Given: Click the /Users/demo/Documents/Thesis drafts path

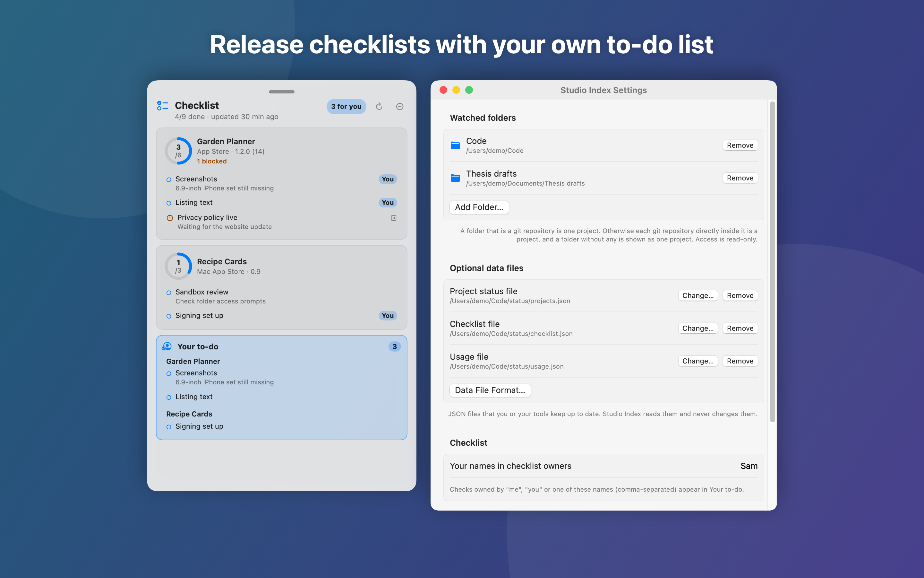Looking at the screenshot, I should (x=526, y=183).
